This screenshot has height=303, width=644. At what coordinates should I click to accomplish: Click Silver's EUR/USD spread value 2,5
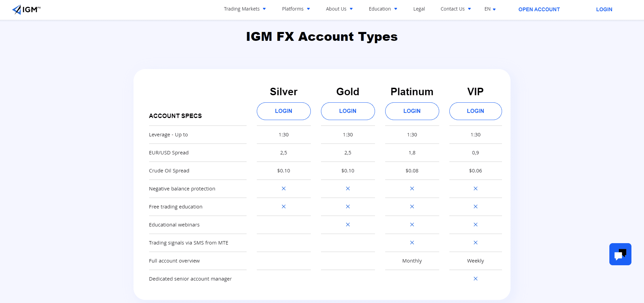(284, 153)
